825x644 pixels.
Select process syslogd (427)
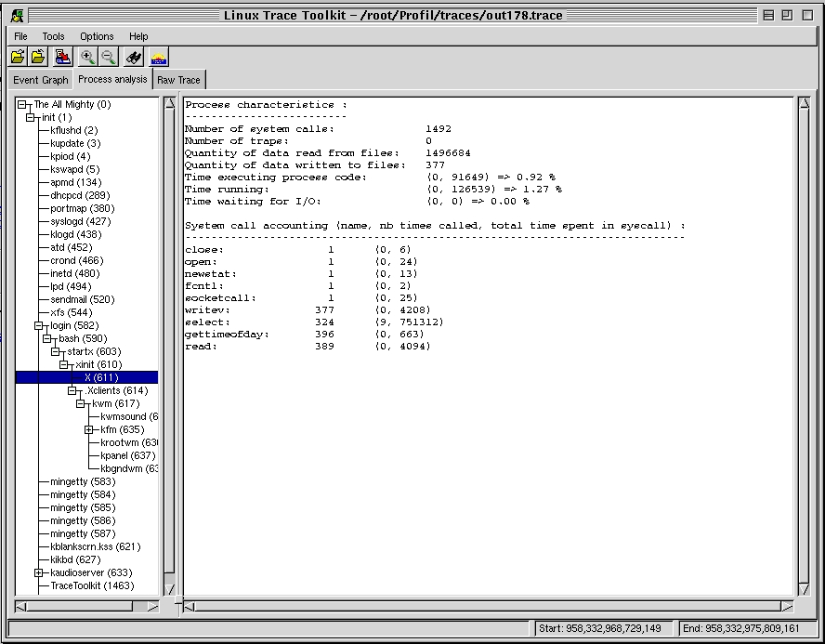[x=81, y=221]
